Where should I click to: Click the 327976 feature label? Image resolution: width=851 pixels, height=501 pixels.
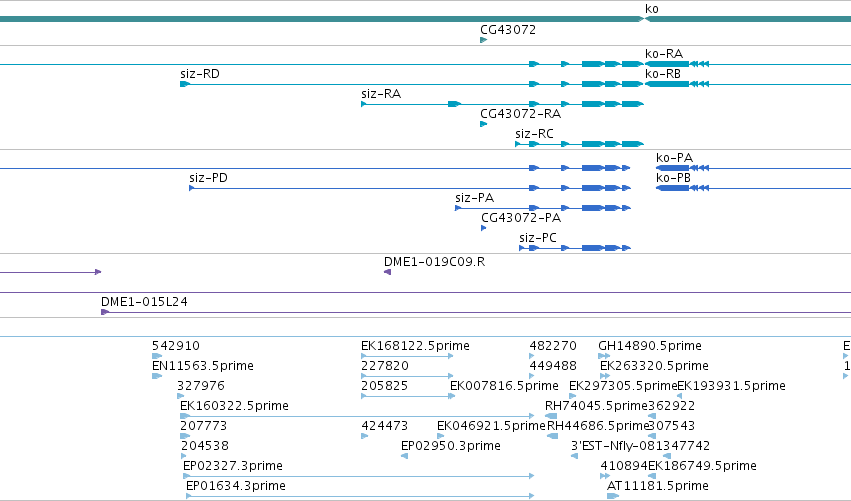coord(201,386)
